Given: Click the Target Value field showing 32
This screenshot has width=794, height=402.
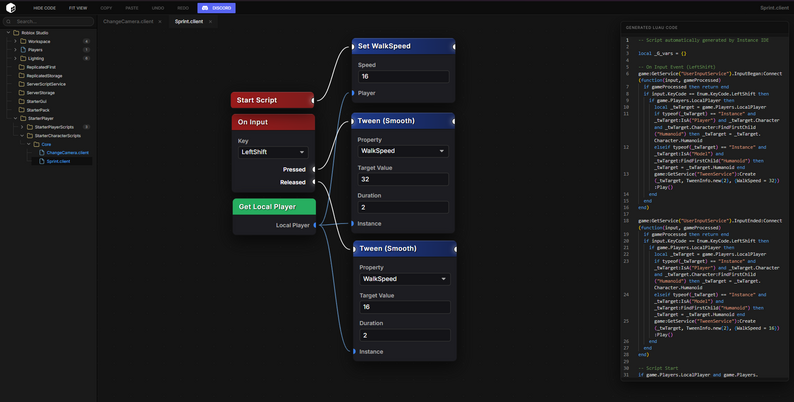Looking at the screenshot, I should tap(403, 179).
